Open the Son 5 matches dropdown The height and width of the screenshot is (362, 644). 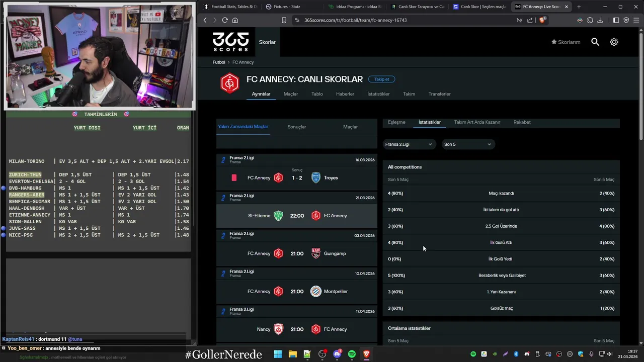pos(467,144)
